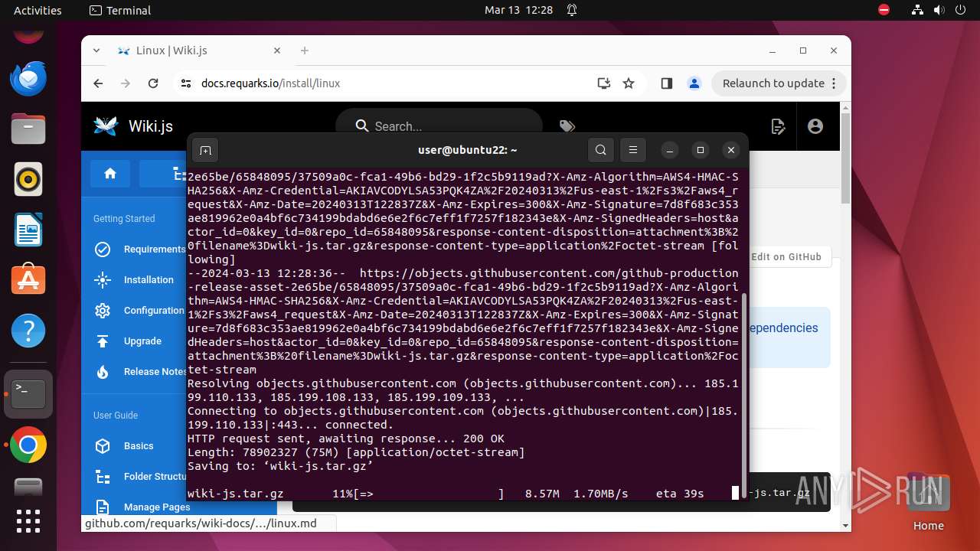Open the Activities overview
This screenshot has width=980, height=551.
click(38, 11)
